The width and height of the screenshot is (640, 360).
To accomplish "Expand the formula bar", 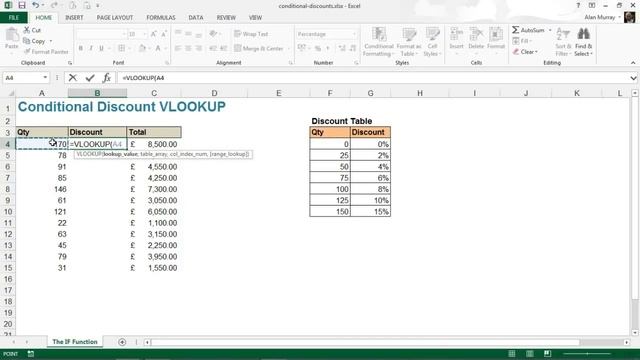I will [x=633, y=78].
